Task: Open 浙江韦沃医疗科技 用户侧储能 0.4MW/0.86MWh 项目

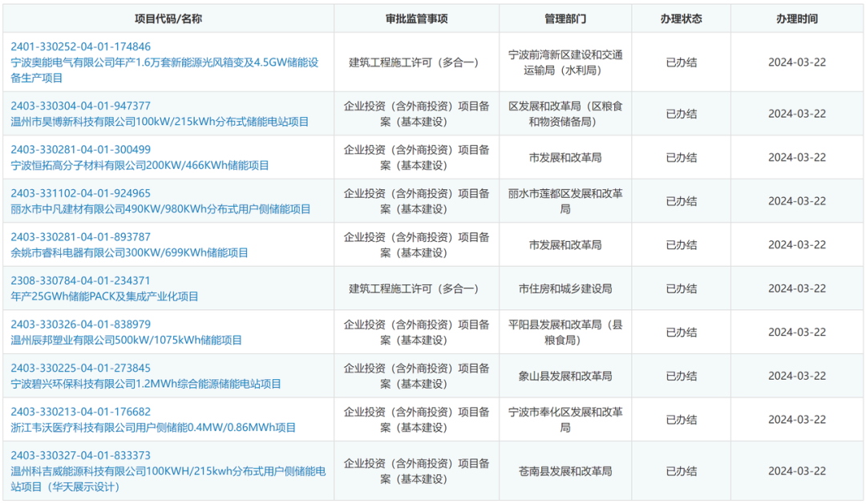Action: coord(153,428)
